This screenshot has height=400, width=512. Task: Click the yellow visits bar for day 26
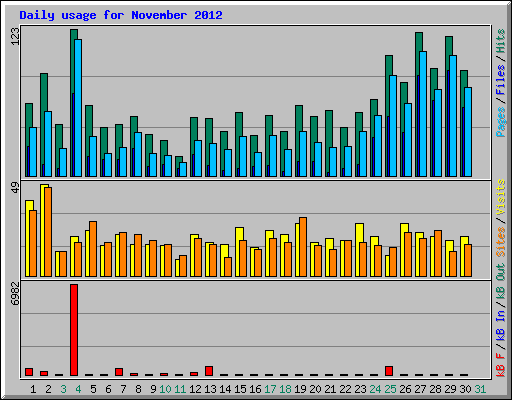point(402,250)
